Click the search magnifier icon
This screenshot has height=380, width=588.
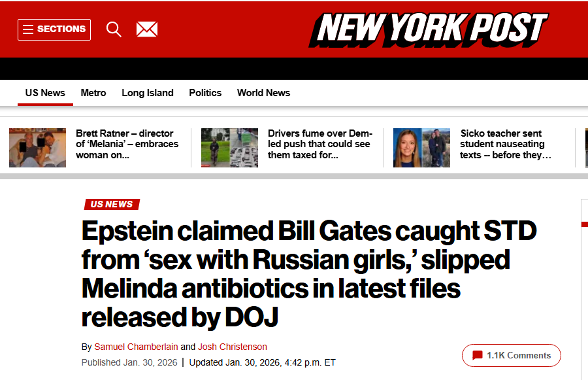[x=114, y=29]
